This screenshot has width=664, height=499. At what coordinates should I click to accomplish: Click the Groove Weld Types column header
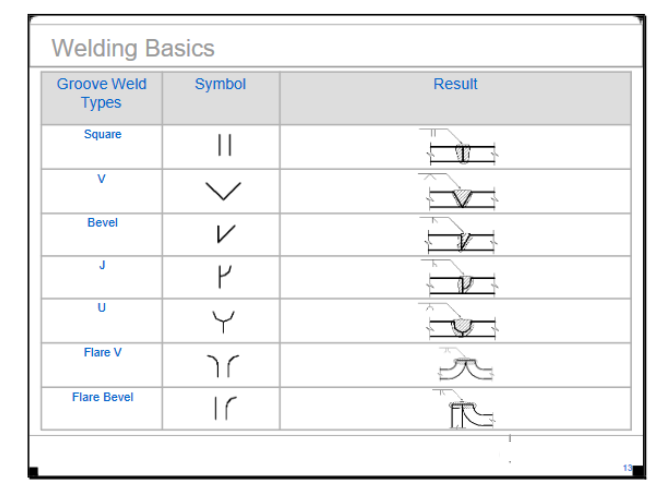pyautogui.click(x=102, y=93)
